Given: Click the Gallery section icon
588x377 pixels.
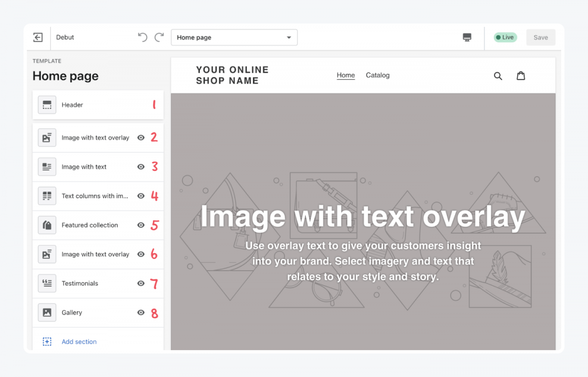Looking at the screenshot, I should (47, 312).
